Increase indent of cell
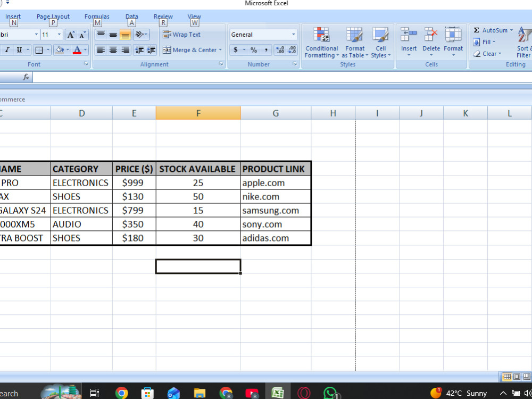The height and width of the screenshot is (399, 532). coord(151,50)
